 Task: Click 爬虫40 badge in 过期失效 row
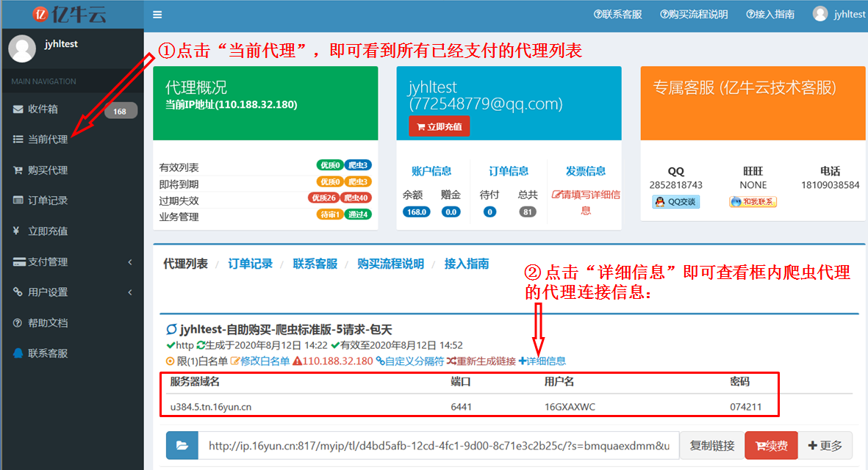pos(356,198)
